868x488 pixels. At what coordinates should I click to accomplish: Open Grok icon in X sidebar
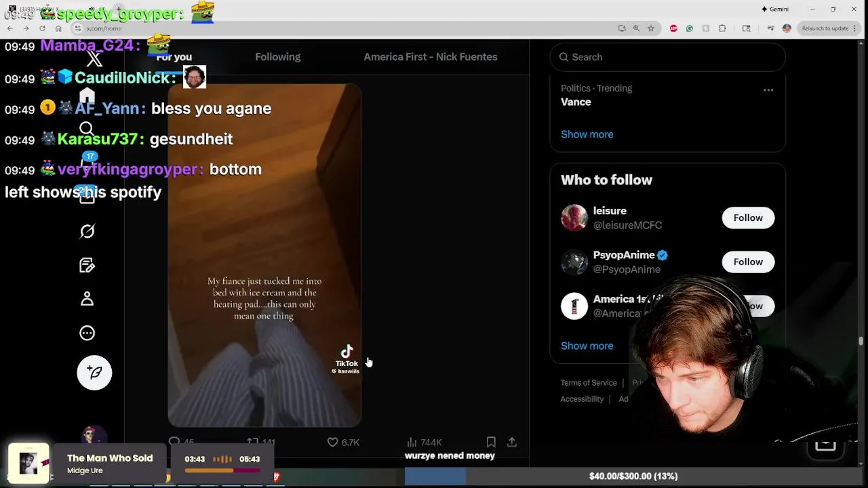pos(87,231)
